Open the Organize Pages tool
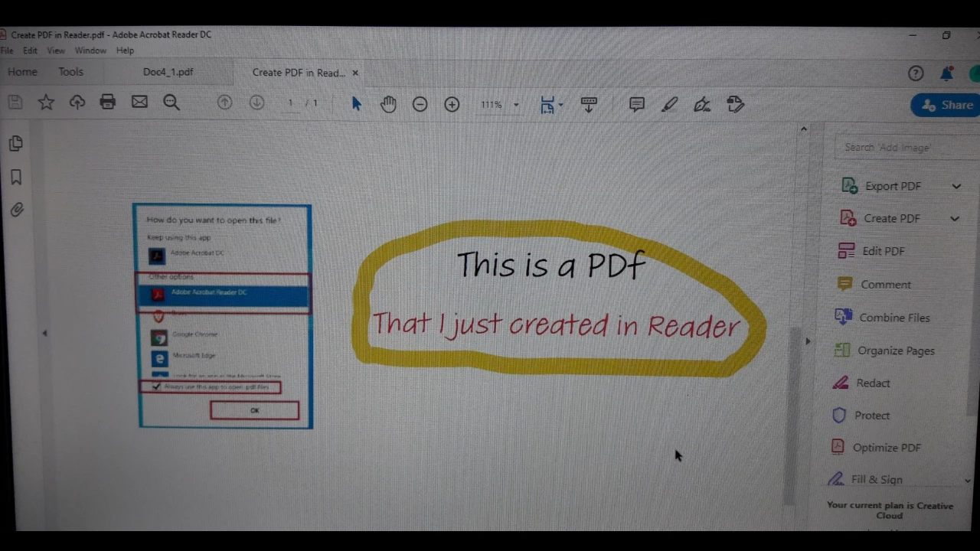Screen dimensions: 980x551 pos(884,350)
